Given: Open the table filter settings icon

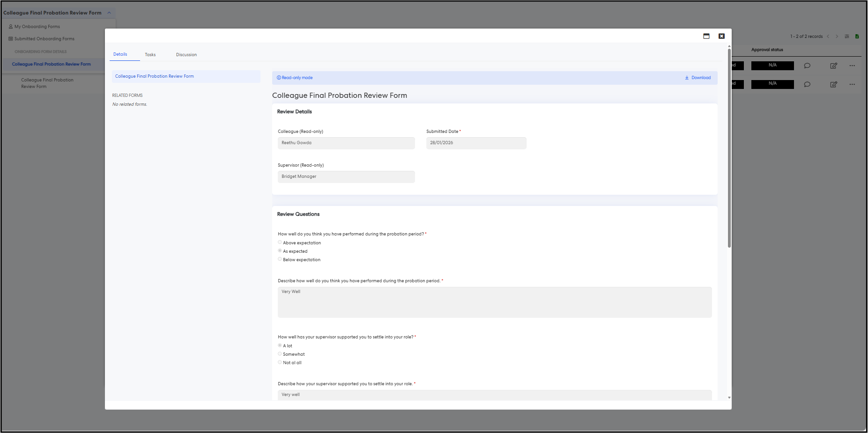Looking at the screenshot, I should click(x=847, y=37).
